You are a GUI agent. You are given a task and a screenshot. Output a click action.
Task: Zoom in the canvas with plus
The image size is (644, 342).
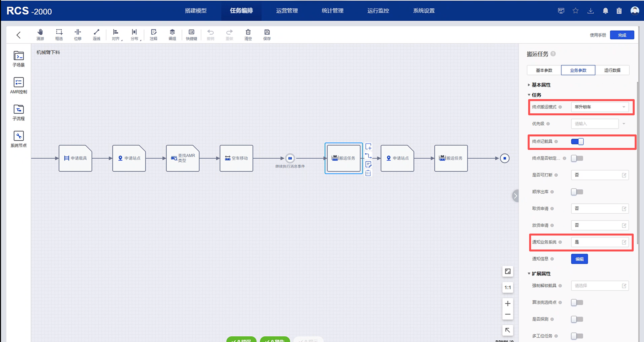[x=508, y=303]
